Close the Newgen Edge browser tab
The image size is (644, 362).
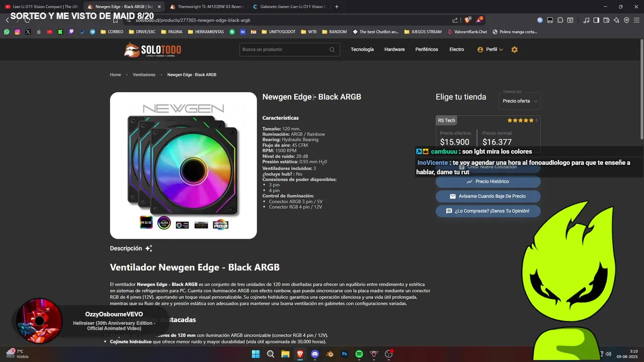click(x=159, y=7)
